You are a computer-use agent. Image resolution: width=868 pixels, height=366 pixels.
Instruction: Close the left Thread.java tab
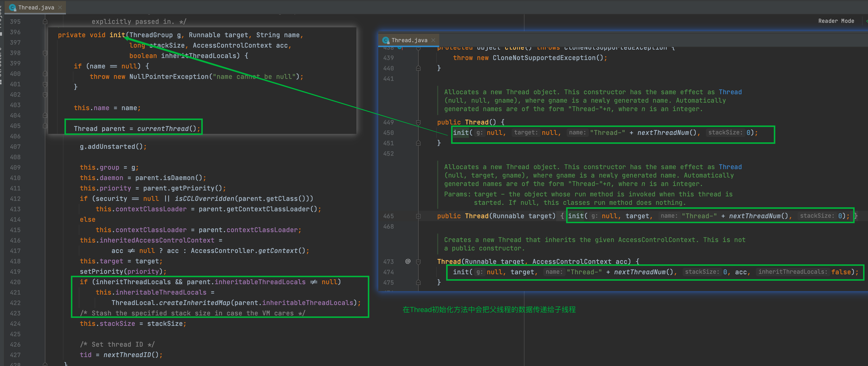(60, 7)
